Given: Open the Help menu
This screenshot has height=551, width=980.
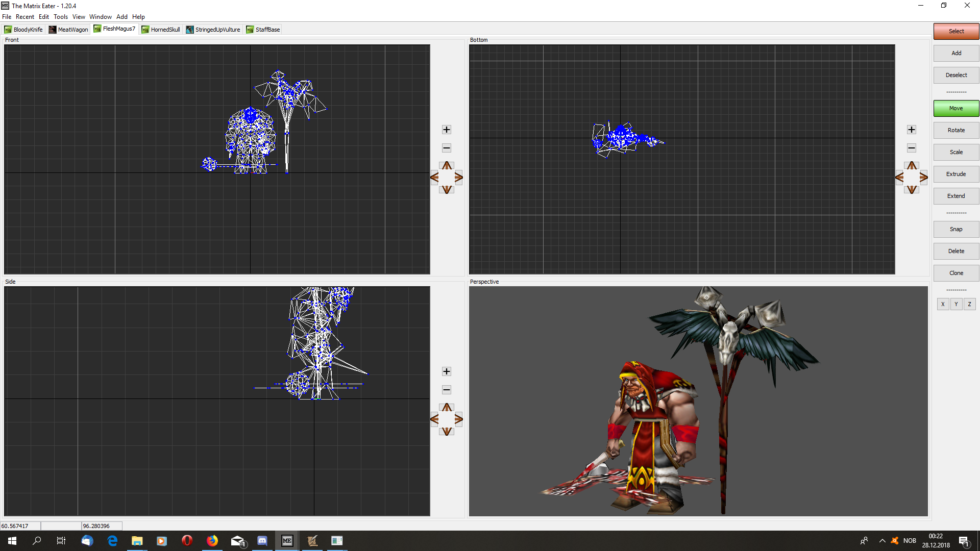Looking at the screenshot, I should tap(138, 17).
